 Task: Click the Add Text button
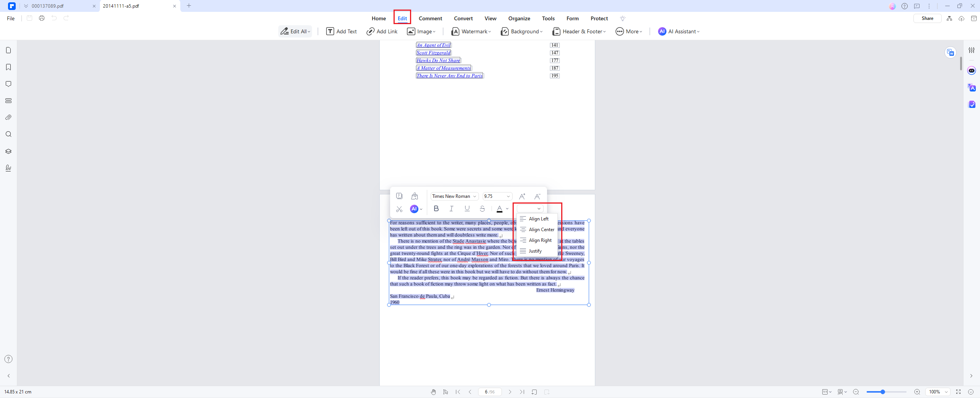(341, 31)
